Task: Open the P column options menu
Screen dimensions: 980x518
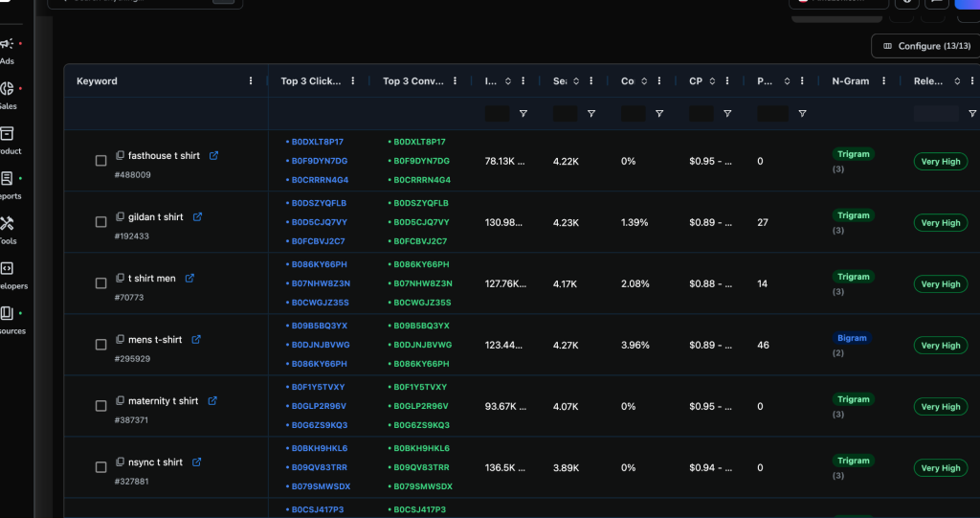Action: 802,80
